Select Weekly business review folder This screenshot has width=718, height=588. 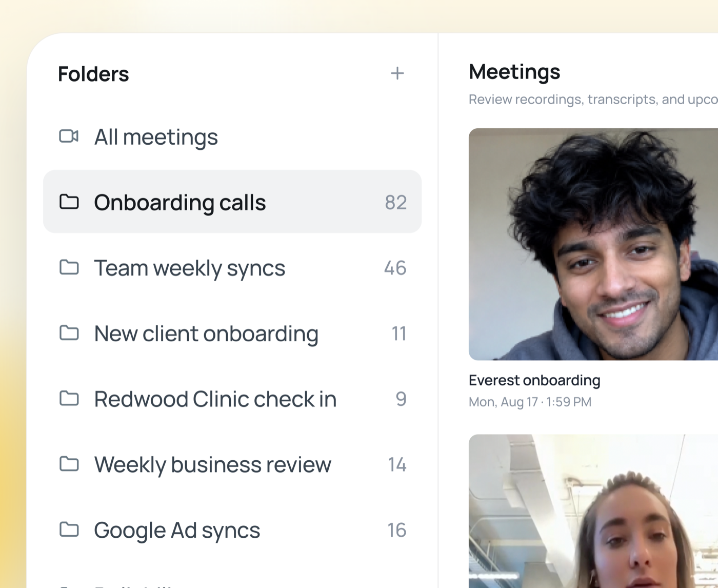point(232,464)
